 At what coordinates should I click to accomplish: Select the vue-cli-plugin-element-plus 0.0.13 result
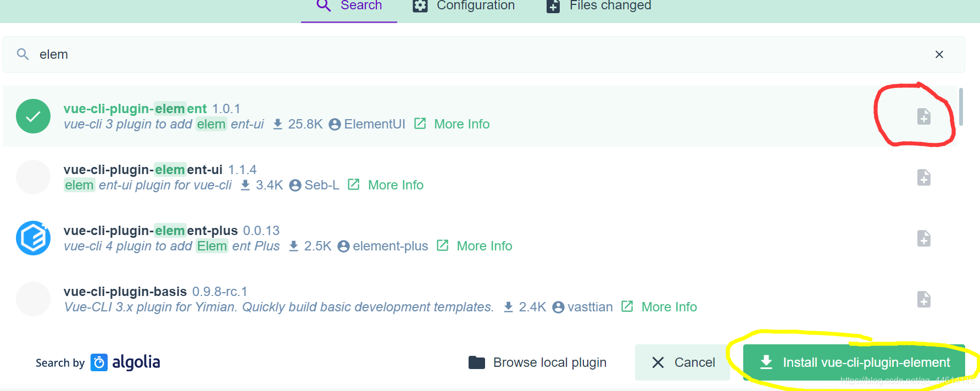(x=480, y=238)
